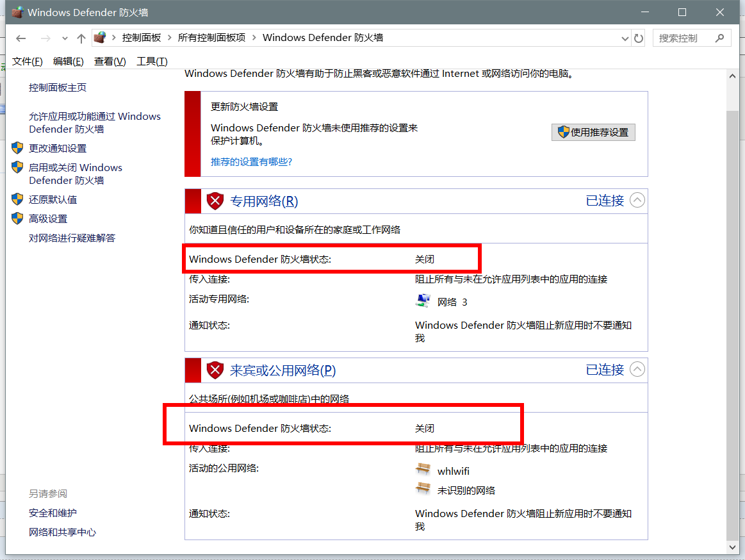Open the 文件(F) menu

click(x=27, y=62)
